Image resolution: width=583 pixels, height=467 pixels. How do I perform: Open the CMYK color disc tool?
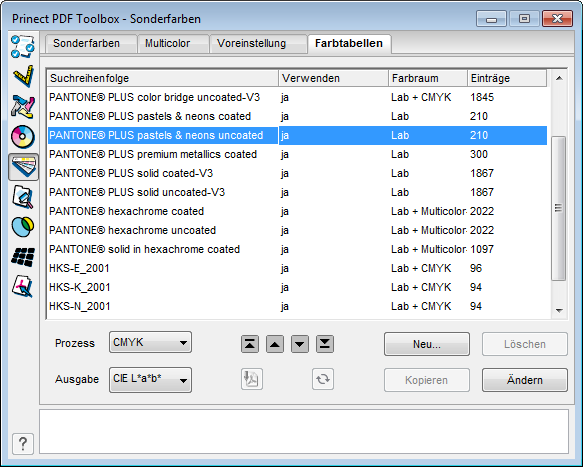coord(23,137)
